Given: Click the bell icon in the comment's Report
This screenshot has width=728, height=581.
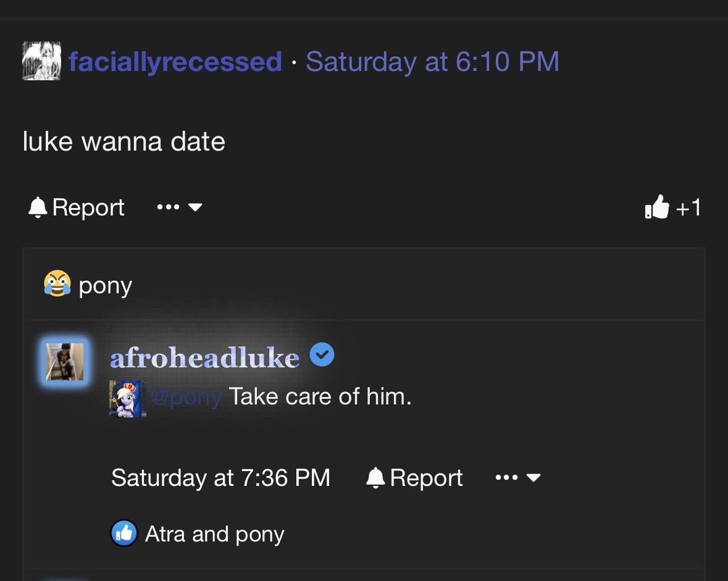Looking at the screenshot, I should click(375, 478).
